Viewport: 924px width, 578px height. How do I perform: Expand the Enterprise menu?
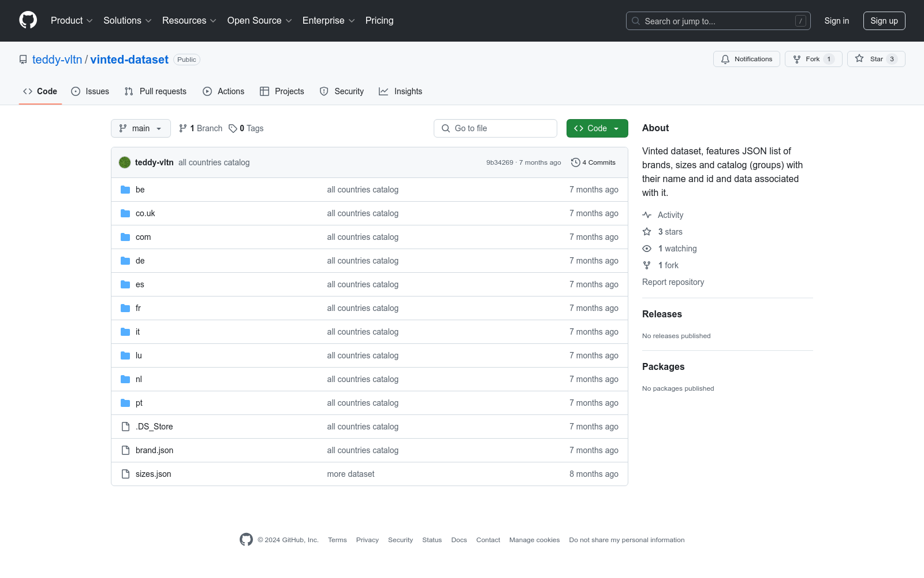point(329,21)
